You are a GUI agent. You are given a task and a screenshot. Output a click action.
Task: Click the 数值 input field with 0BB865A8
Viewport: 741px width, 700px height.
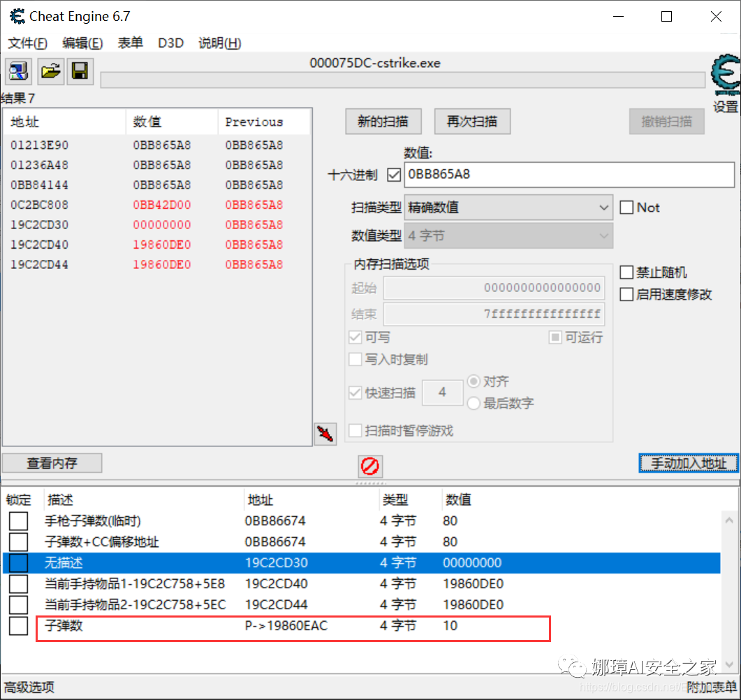pyautogui.click(x=569, y=175)
